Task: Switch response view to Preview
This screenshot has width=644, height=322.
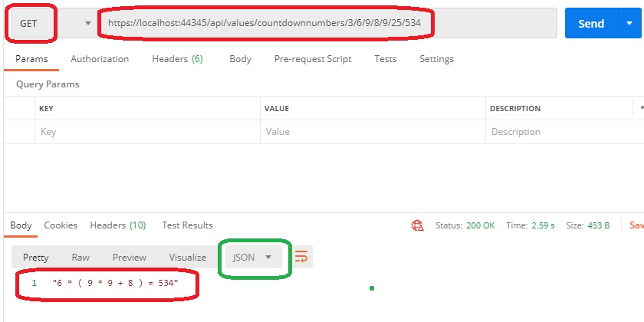Action: coord(129,258)
